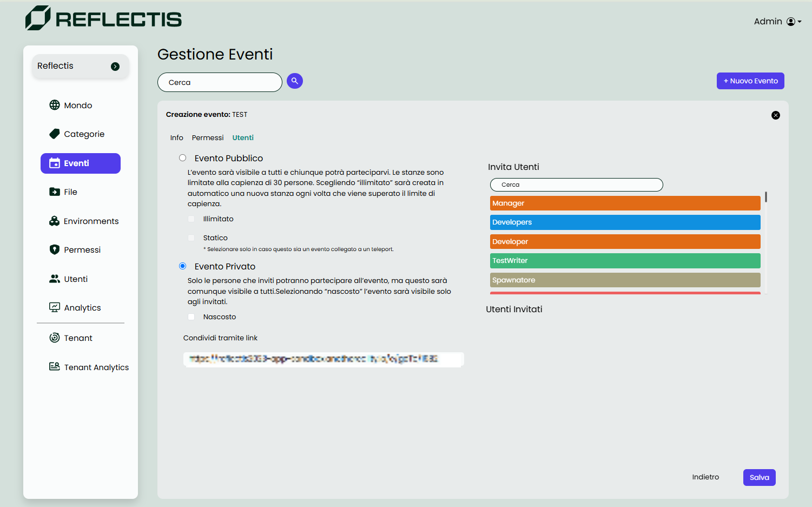Switch to the Permessi tab

pyautogui.click(x=208, y=137)
